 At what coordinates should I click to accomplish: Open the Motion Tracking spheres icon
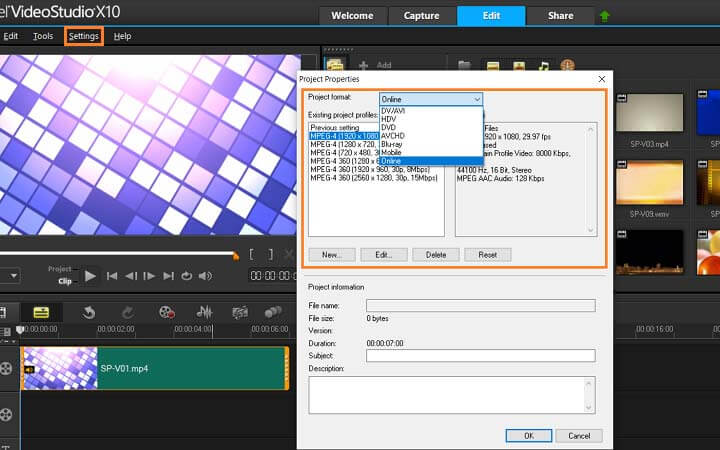(273, 313)
